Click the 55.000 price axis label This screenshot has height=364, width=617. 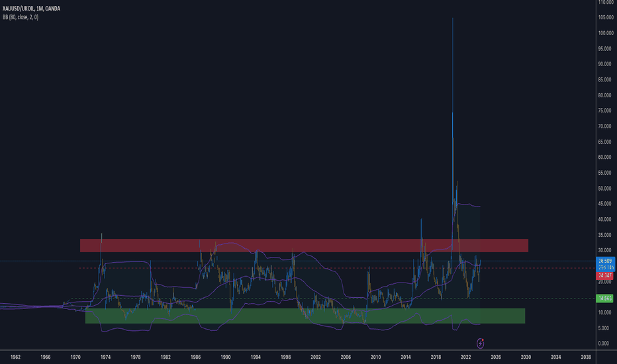(x=606, y=173)
